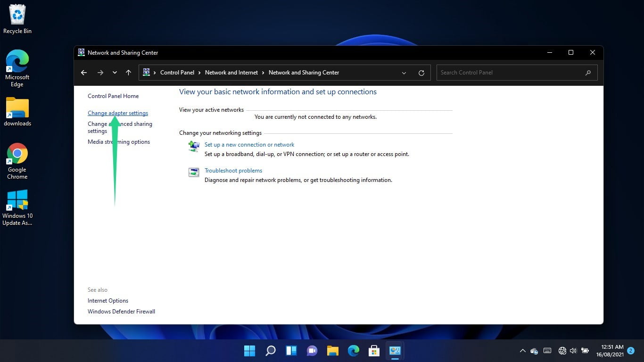This screenshot has height=362, width=644.
Task: Expand hidden icons in the system tray
Action: point(522,351)
